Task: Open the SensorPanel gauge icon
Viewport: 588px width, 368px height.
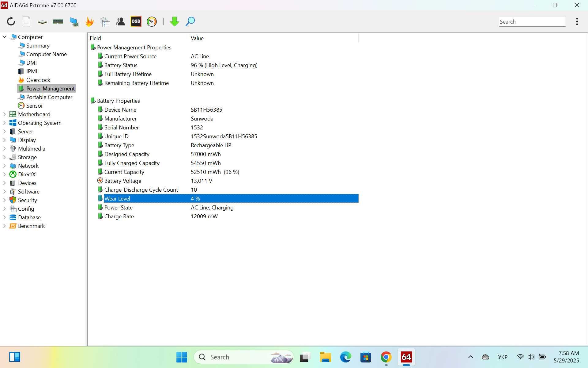Action: pyautogui.click(x=152, y=21)
